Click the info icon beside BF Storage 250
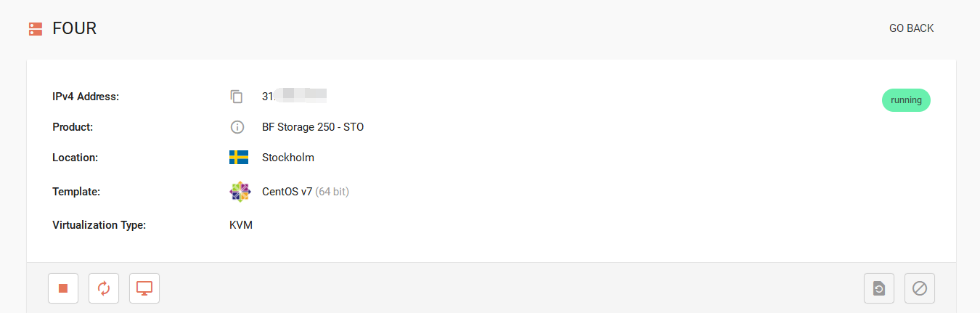The height and width of the screenshot is (313, 980). [x=237, y=127]
